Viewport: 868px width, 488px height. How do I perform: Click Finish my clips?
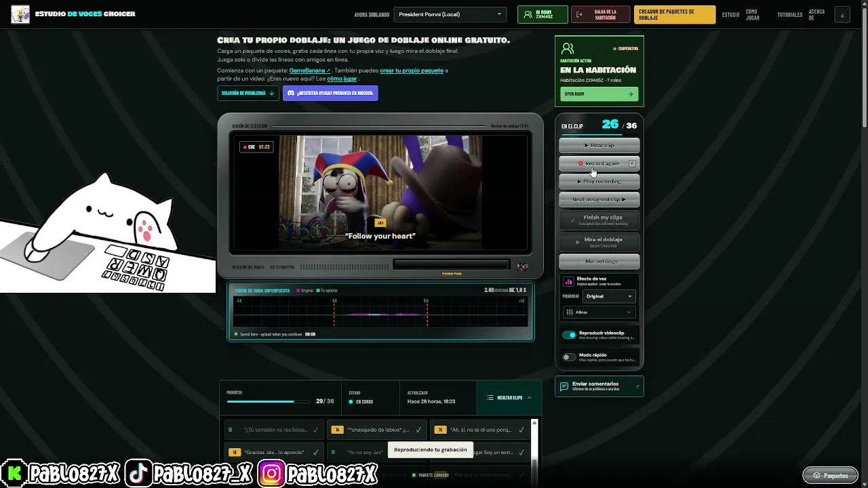(599, 220)
